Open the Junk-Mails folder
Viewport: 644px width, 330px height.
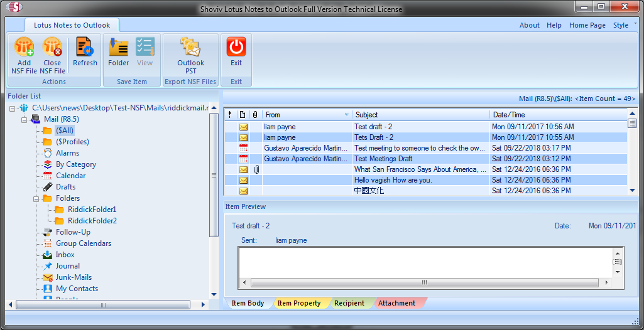click(x=74, y=277)
